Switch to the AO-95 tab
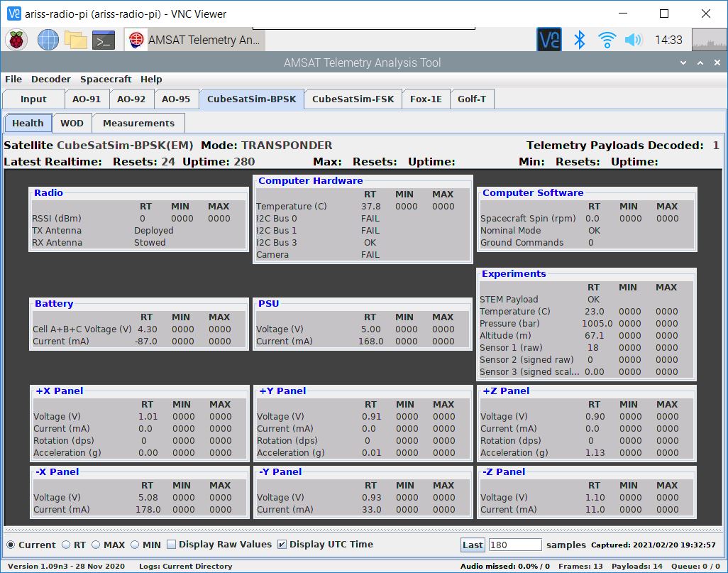This screenshot has height=573, width=728. pyautogui.click(x=176, y=99)
